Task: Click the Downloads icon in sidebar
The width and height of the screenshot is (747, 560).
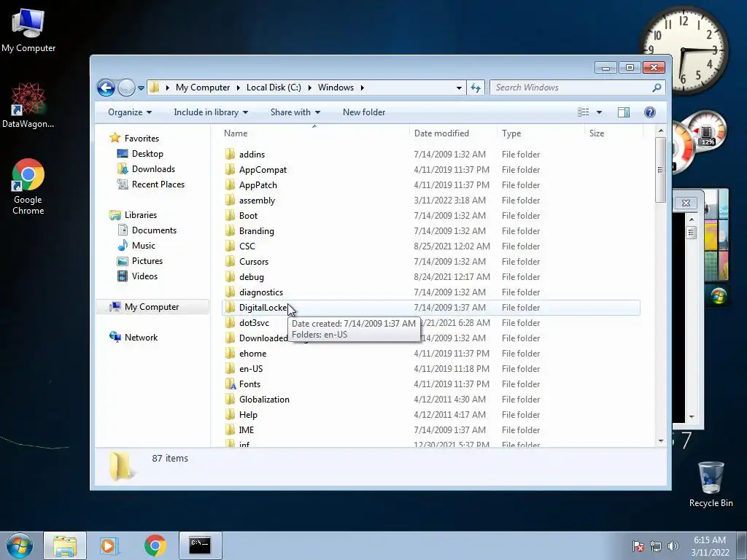Action: (123, 168)
